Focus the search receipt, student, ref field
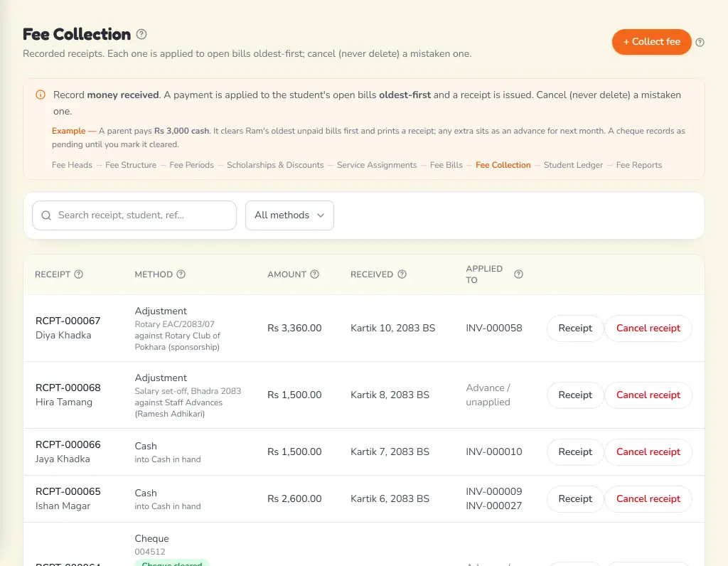This screenshot has width=728, height=566. pos(134,215)
